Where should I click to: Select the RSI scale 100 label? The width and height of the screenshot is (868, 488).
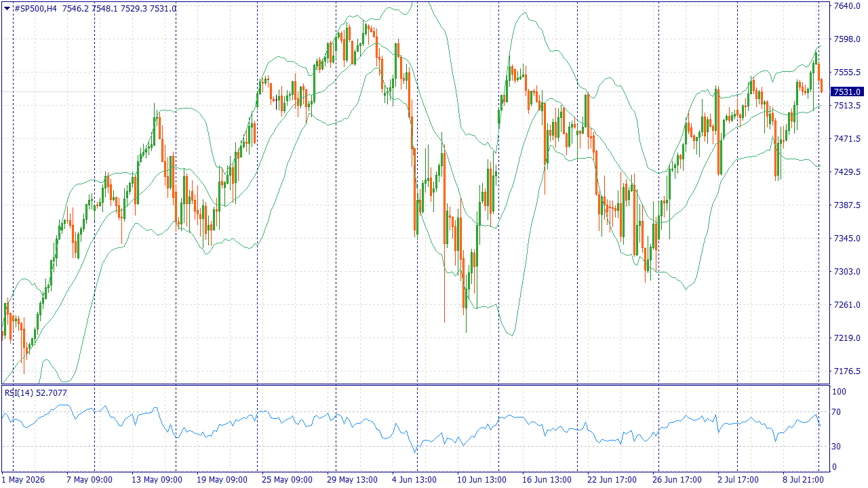pos(840,392)
